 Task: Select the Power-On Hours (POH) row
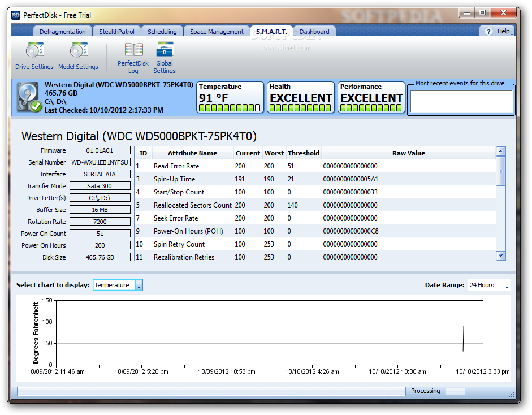coord(315,231)
